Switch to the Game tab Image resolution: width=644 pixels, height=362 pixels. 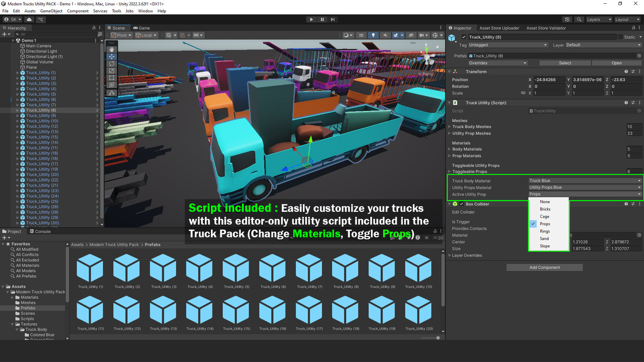[x=142, y=28]
